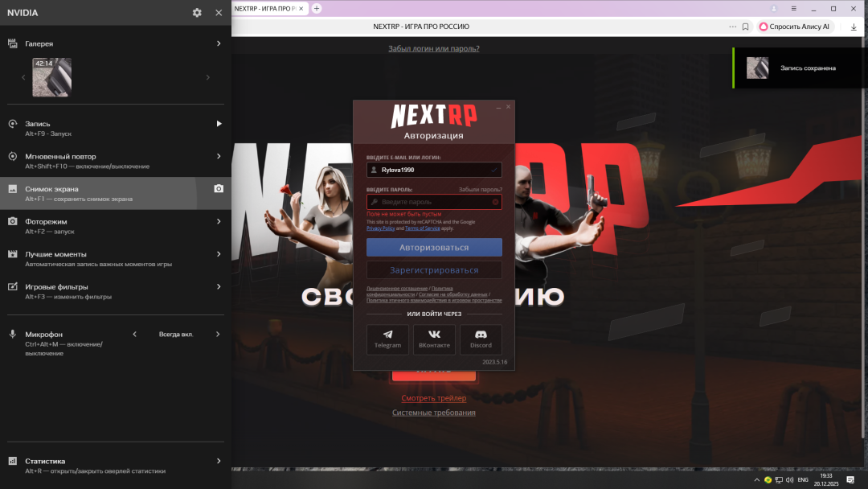
Task: Open the Игровые фильтры panel chevron
Action: (218, 286)
